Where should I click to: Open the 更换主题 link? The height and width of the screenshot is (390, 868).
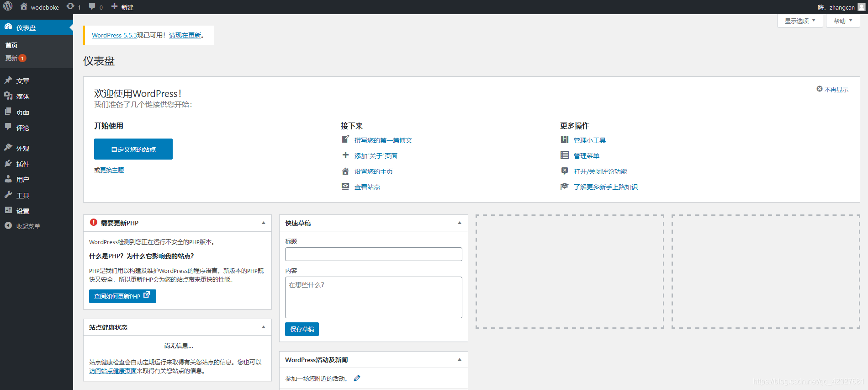click(x=112, y=170)
